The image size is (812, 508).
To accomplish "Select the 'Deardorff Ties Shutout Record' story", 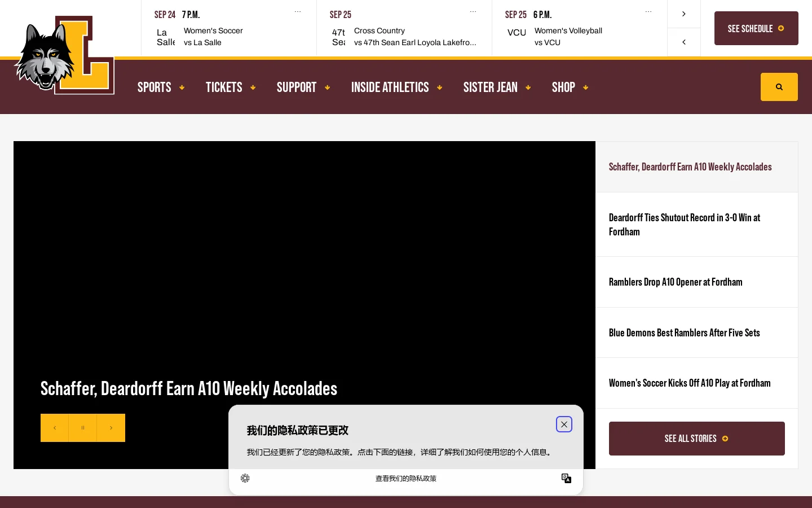I will pyautogui.click(x=697, y=225).
